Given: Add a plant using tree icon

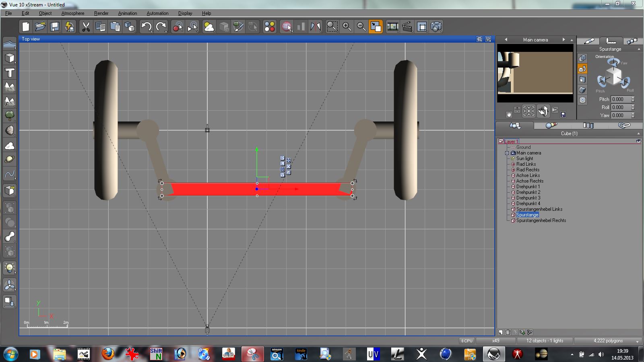Looking at the screenshot, I should click(x=10, y=116).
